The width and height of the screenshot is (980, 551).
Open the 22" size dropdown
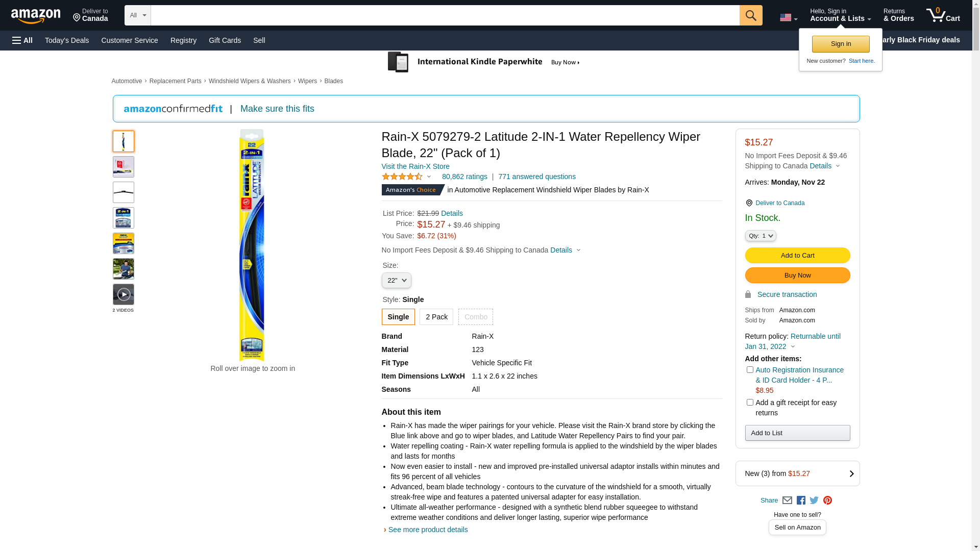click(x=396, y=280)
